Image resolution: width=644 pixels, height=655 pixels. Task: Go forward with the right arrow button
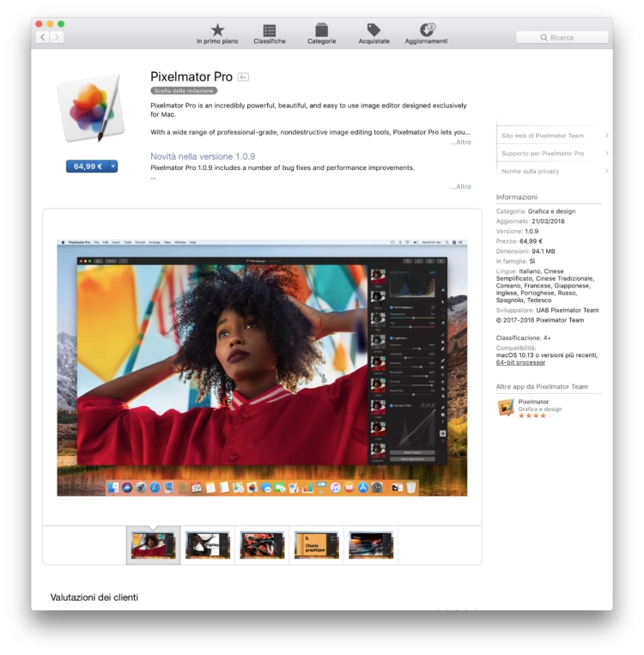click(x=58, y=37)
